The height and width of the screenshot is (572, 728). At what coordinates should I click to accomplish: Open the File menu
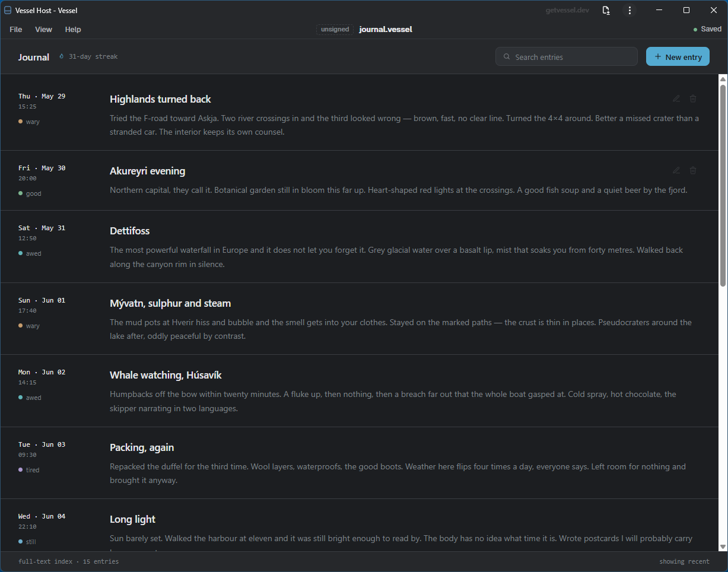pyautogui.click(x=16, y=29)
